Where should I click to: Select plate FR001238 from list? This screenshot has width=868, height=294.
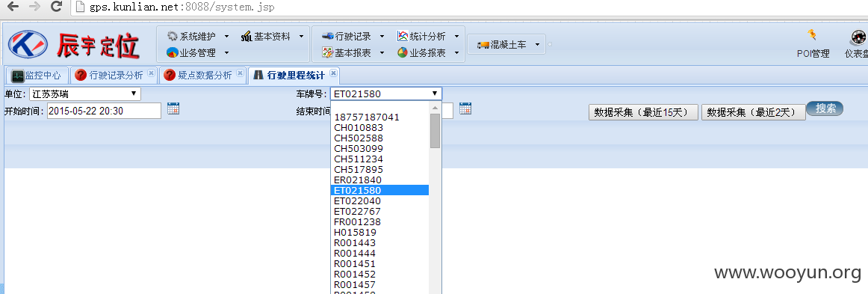click(x=379, y=222)
